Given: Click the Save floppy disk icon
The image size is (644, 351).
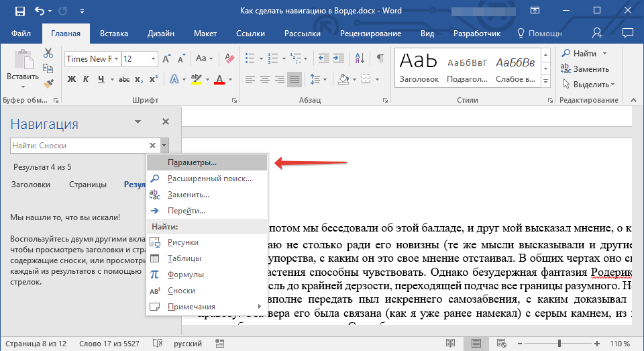Looking at the screenshot, I should [x=19, y=11].
